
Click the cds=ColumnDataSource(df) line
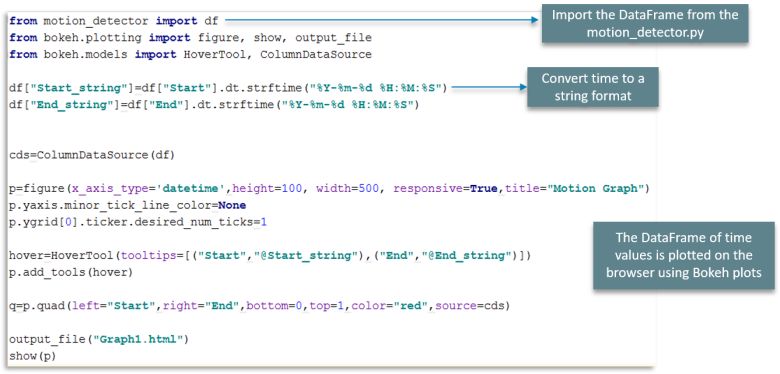92,155
